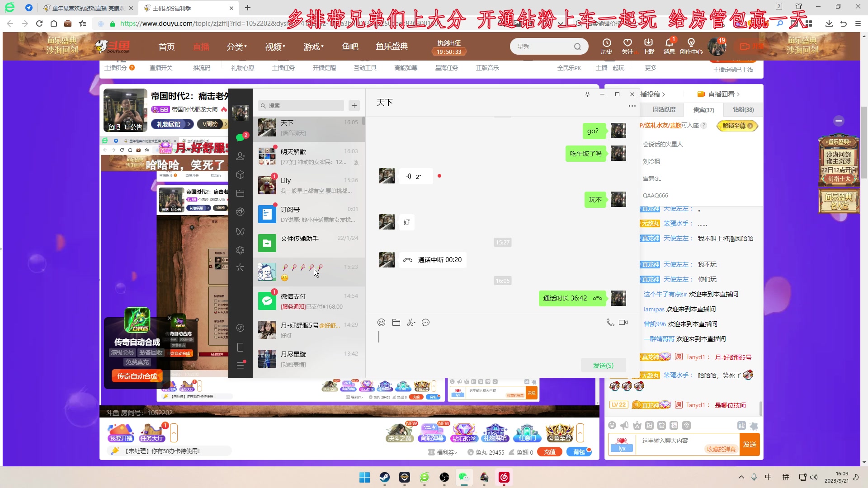The width and height of the screenshot is (868, 488).
Task: Toggle system volume speaker icon
Action: 814,477
